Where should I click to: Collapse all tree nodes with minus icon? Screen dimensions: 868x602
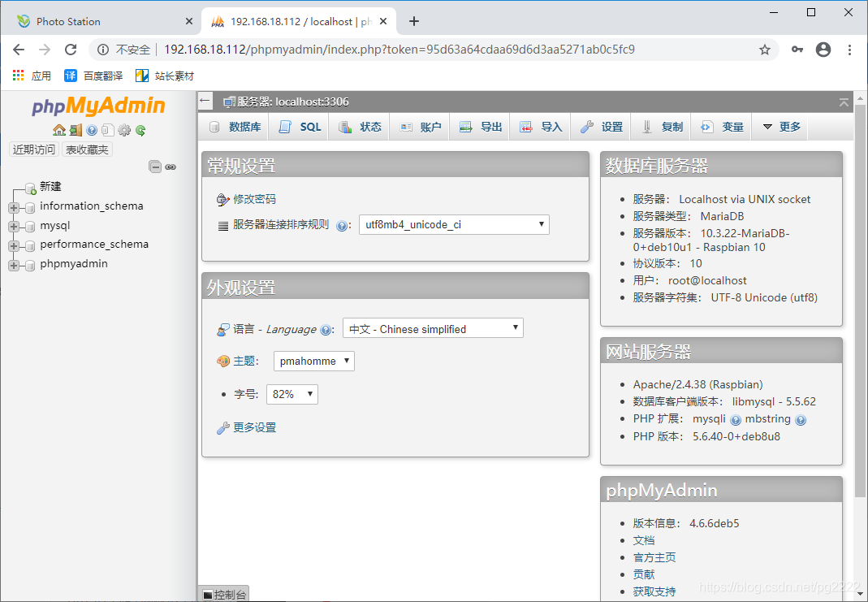pyautogui.click(x=156, y=167)
